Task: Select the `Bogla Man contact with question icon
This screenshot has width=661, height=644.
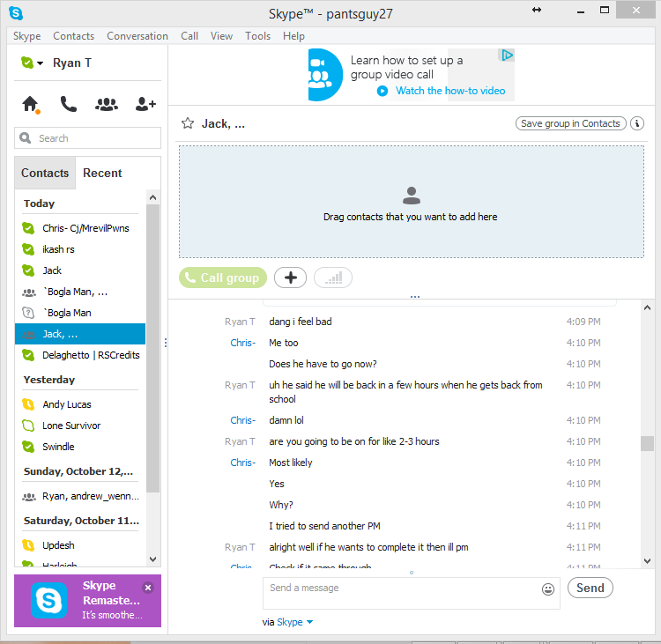Action: click(x=80, y=313)
